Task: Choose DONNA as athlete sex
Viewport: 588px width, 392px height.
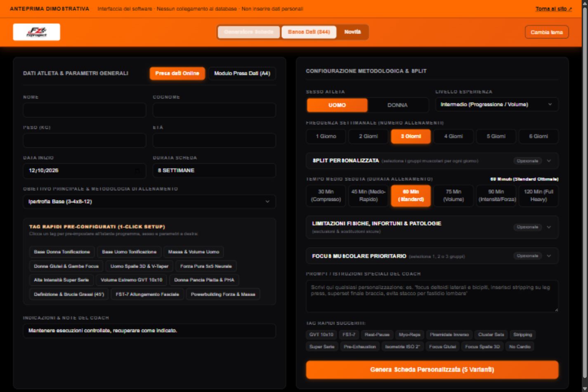Action: point(397,105)
